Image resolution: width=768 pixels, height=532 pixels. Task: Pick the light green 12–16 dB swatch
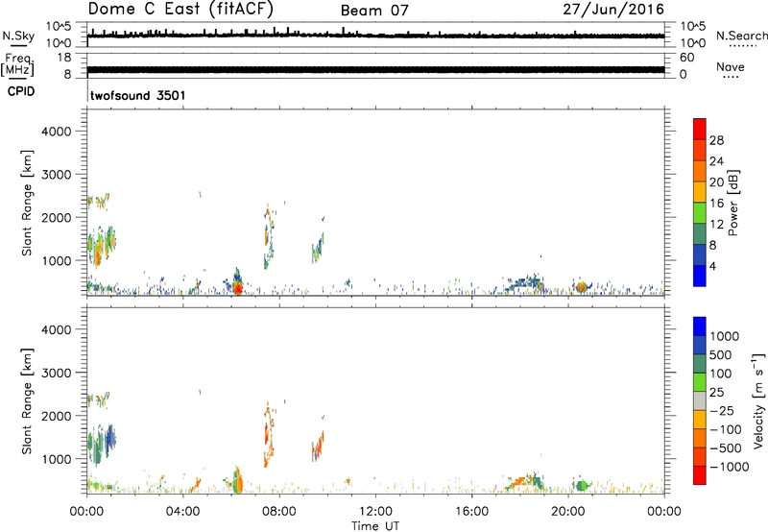(700, 212)
